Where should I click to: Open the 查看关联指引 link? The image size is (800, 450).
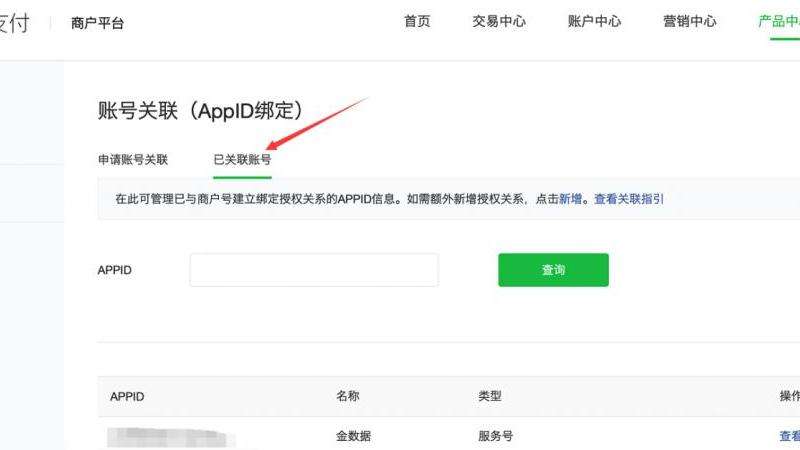pyautogui.click(x=629, y=199)
